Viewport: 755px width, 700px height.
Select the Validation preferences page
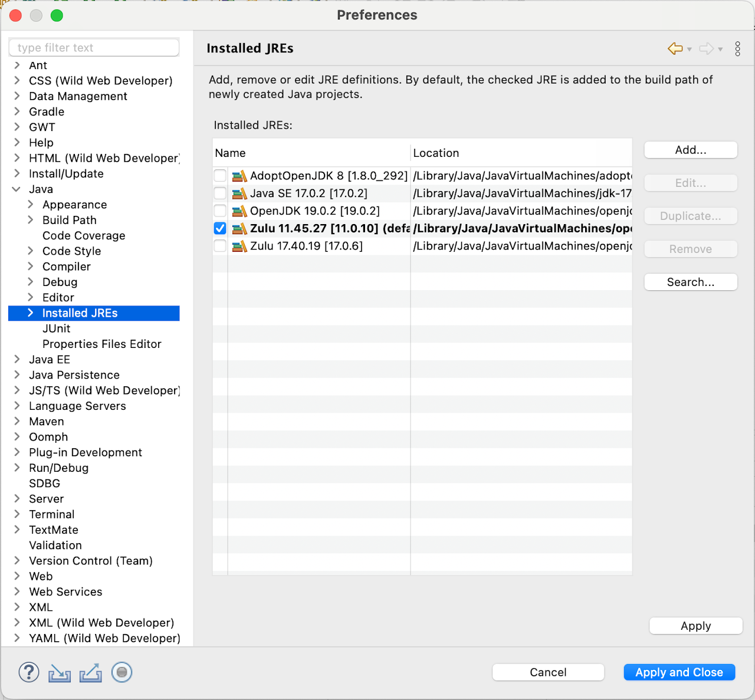coord(55,545)
